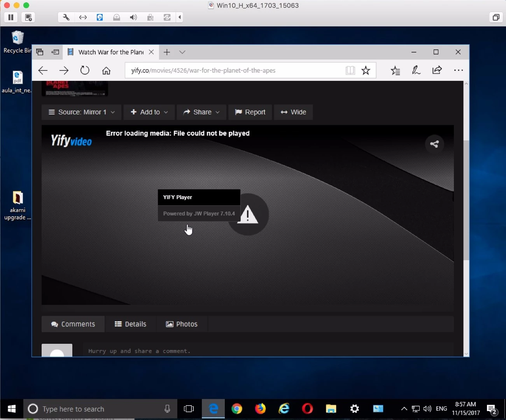
Task: Switch to Comments tab
Action: coord(73,324)
